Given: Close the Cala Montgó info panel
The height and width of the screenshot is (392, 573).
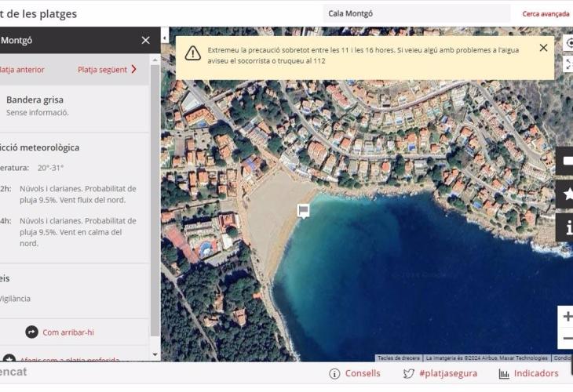Looking at the screenshot, I should point(145,40).
